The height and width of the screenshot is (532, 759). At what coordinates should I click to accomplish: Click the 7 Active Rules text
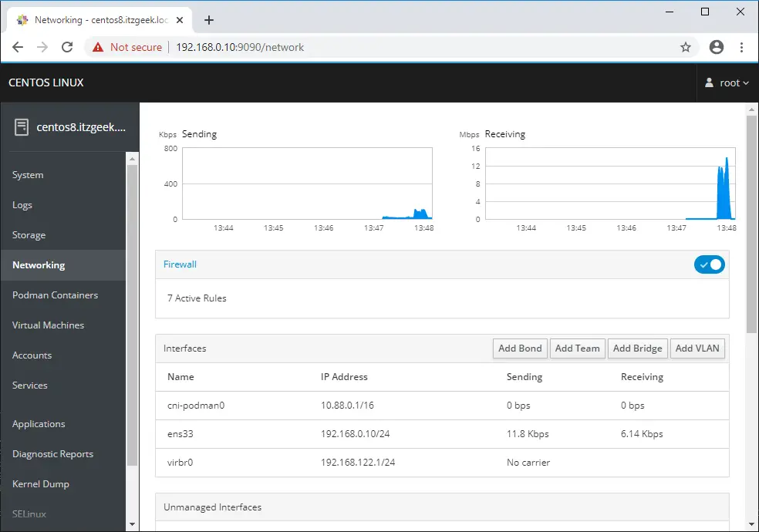tap(197, 298)
